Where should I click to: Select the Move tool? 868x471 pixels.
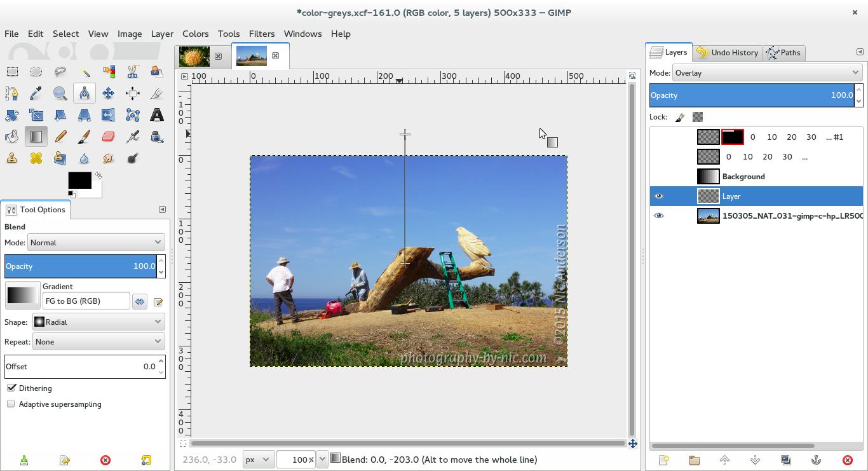108,93
